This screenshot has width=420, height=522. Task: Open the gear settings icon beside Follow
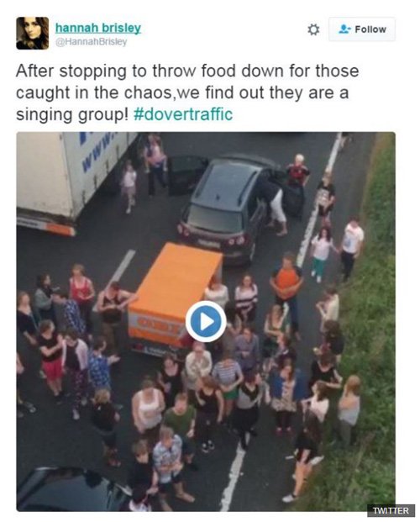(x=313, y=29)
